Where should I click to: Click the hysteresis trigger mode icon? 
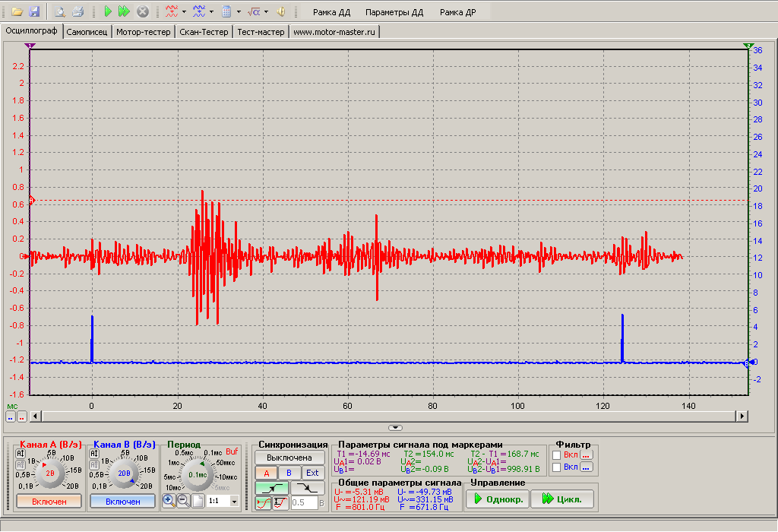click(280, 502)
